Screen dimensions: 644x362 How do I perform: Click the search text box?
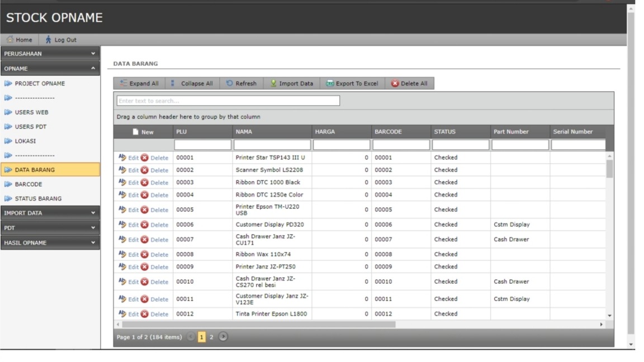228,101
